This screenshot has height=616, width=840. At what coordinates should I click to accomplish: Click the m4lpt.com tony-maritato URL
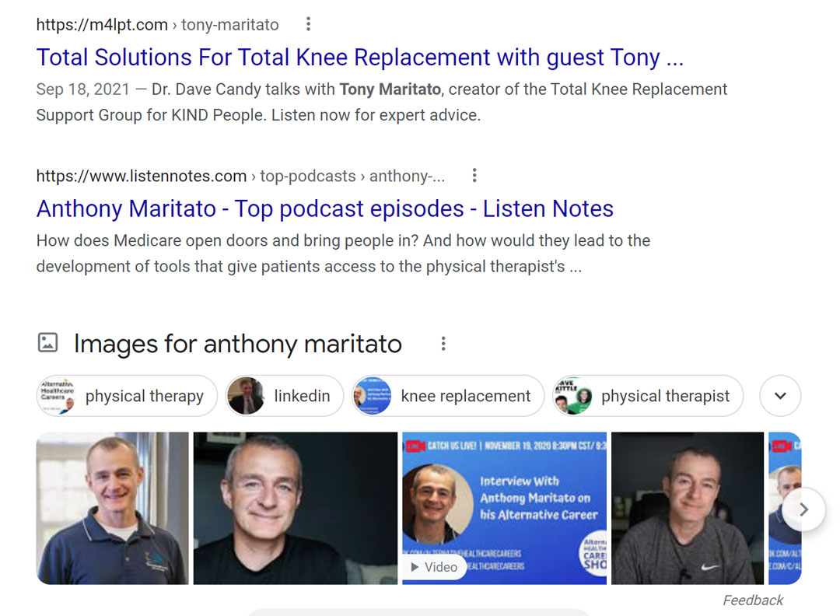tap(157, 25)
